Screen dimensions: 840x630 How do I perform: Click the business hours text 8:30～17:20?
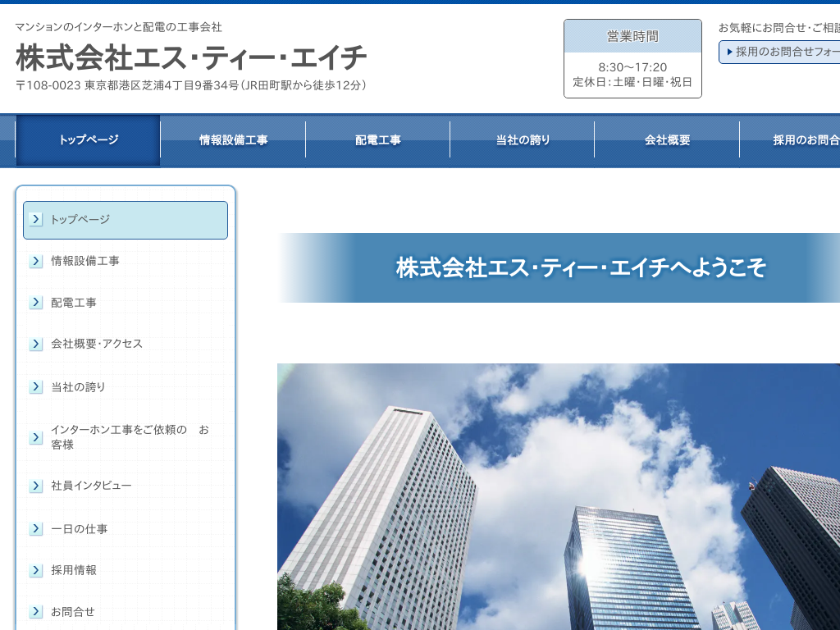point(632,67)
